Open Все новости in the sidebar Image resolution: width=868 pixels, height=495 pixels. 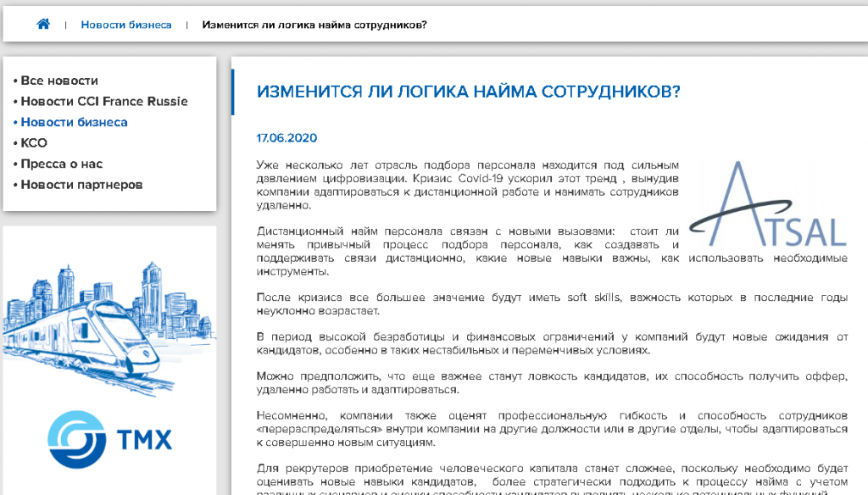(x=59, y=81)
